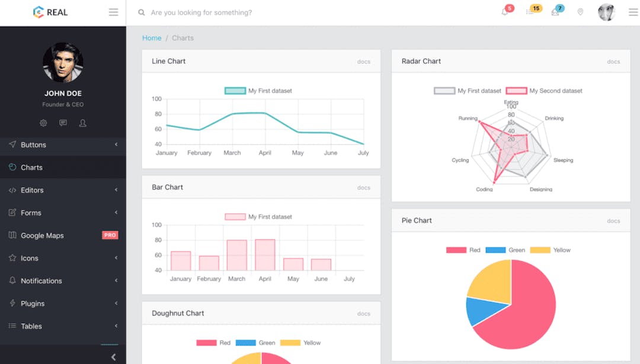The height and width of the screenshot is (364, 640).
Task: Click the location pin icon
Action: pos(580,12)
